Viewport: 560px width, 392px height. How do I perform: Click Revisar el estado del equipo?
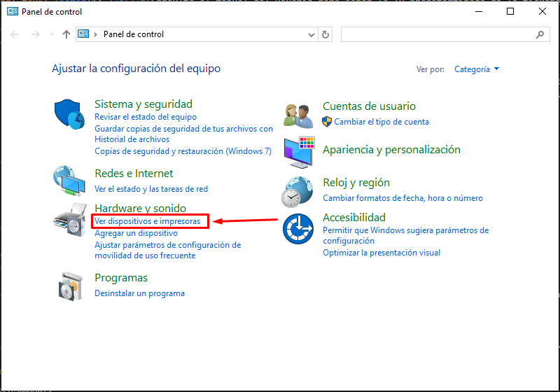pyautogui.click(x=146, y=117)
